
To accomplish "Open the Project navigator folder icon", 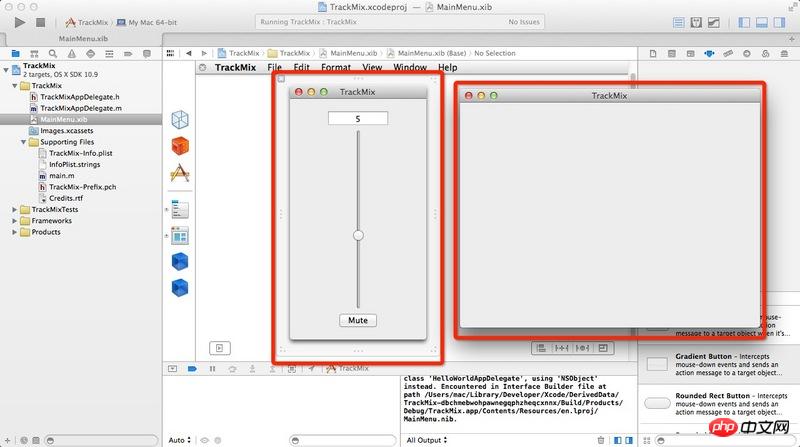I will coord(15,54).
